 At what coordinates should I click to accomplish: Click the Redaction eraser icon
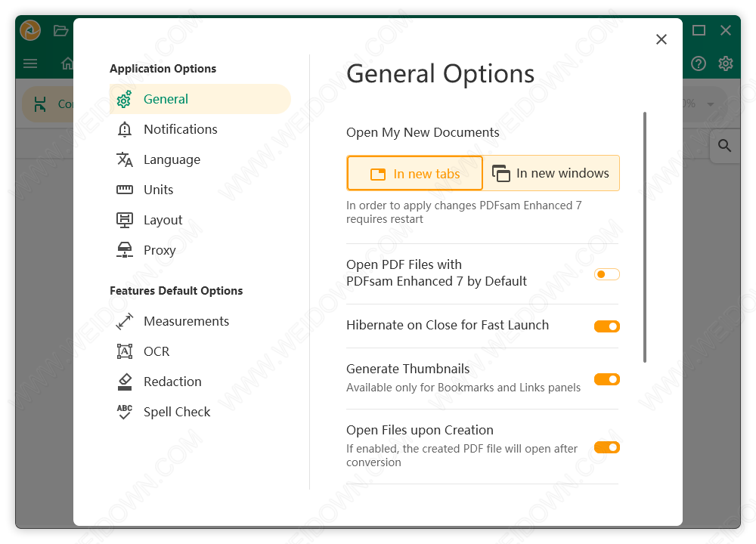(x=125, y=382)
